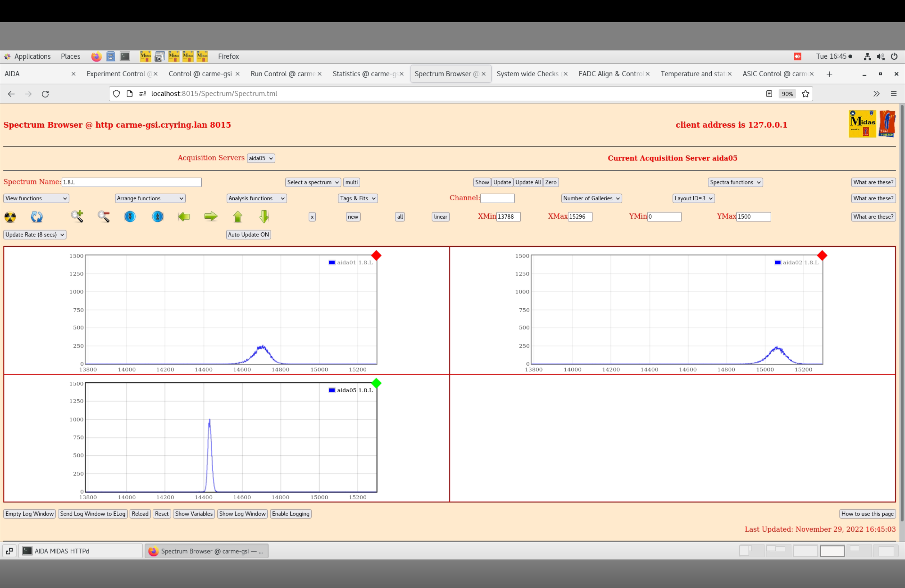
Task: Open the Acquisition Servers aida05 dropdown
Action: [x=261, y=158]
